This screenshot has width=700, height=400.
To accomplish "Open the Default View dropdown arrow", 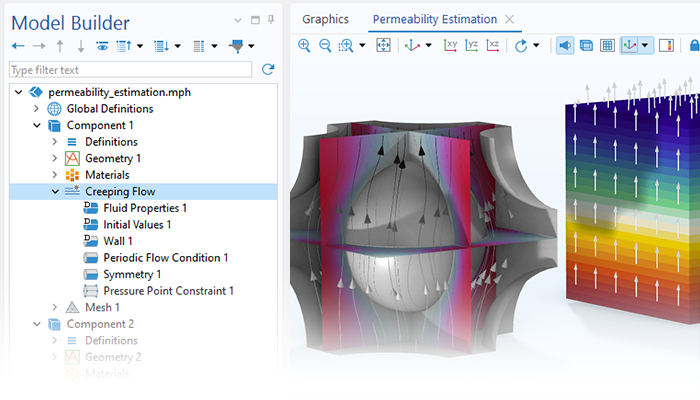I will [x=429, y=45].
